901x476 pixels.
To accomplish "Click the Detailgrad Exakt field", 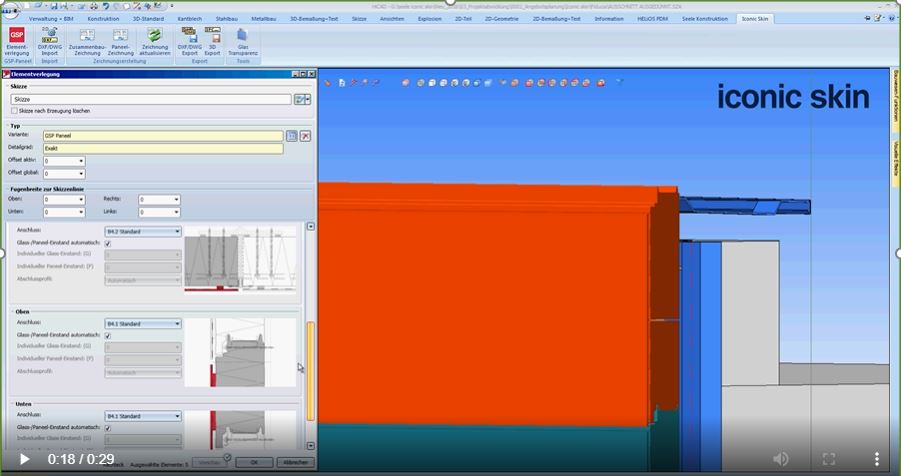I will (x=163, y=148).
